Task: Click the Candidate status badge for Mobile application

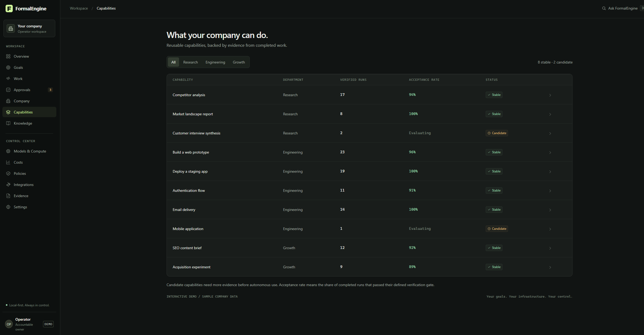Action: tap(497, 229)
